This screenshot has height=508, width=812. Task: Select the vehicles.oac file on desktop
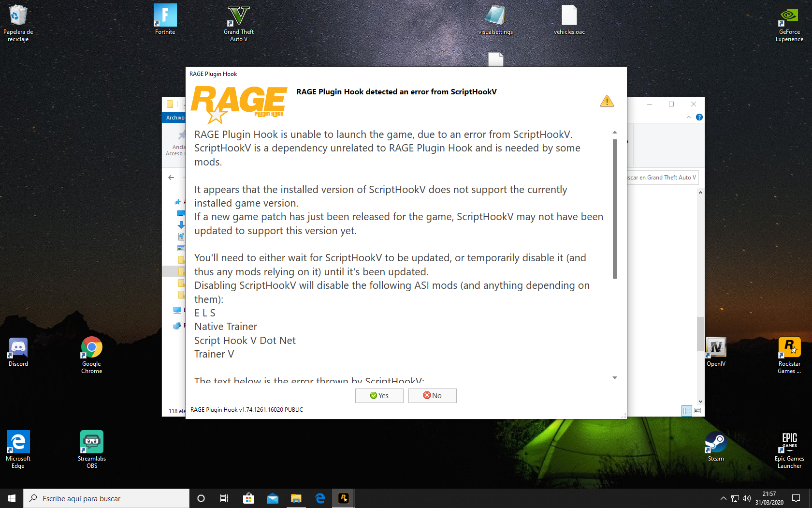coord(569,19)
